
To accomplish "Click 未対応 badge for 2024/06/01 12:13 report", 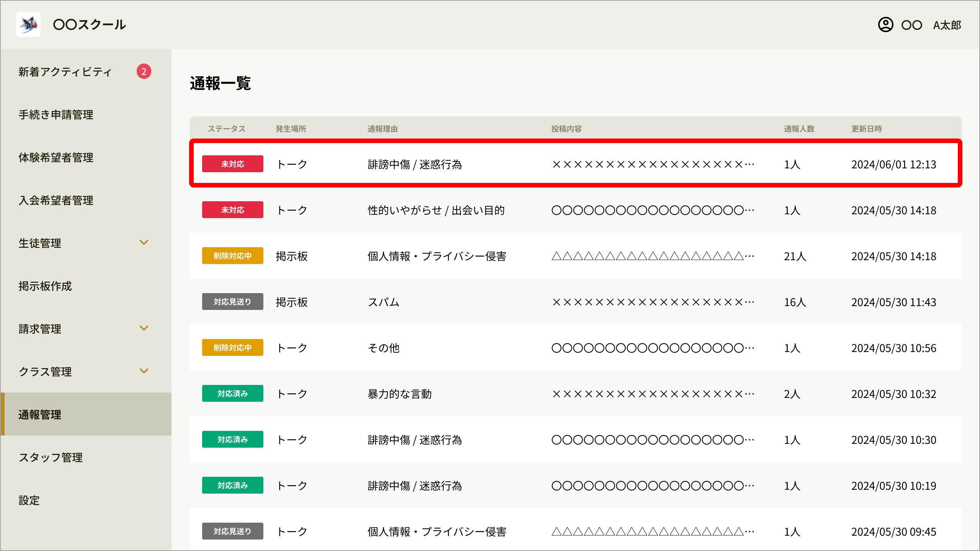I will (x=233, y=164).
